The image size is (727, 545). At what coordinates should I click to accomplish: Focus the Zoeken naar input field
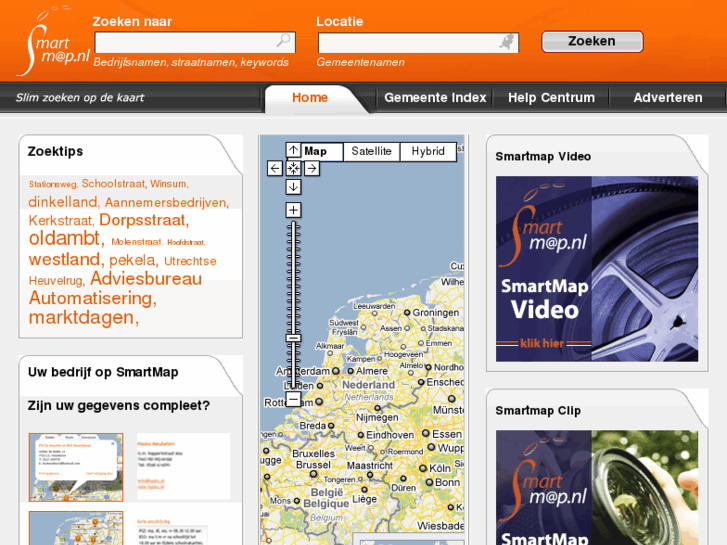point(195,43)
